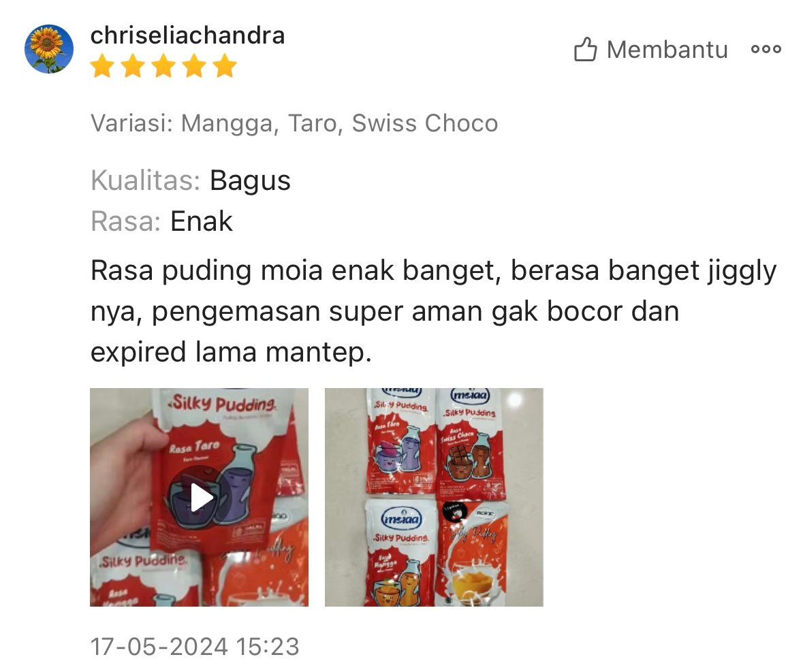
Task: Click the first rating star
Action: (102, 67)
